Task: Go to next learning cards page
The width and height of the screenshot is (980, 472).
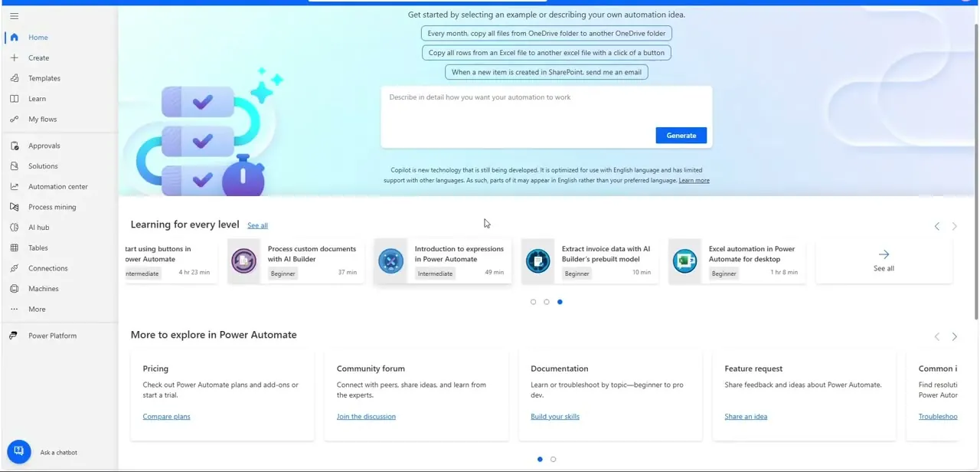Action: (x=955, y=226)
